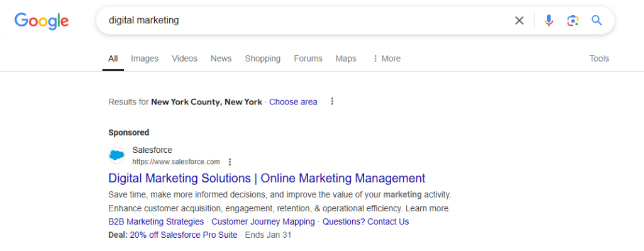The height and width of the screenshot is (251, 644).
Task: Click the Choose area link
Action: pyautogui.click(x=293, y=102)
